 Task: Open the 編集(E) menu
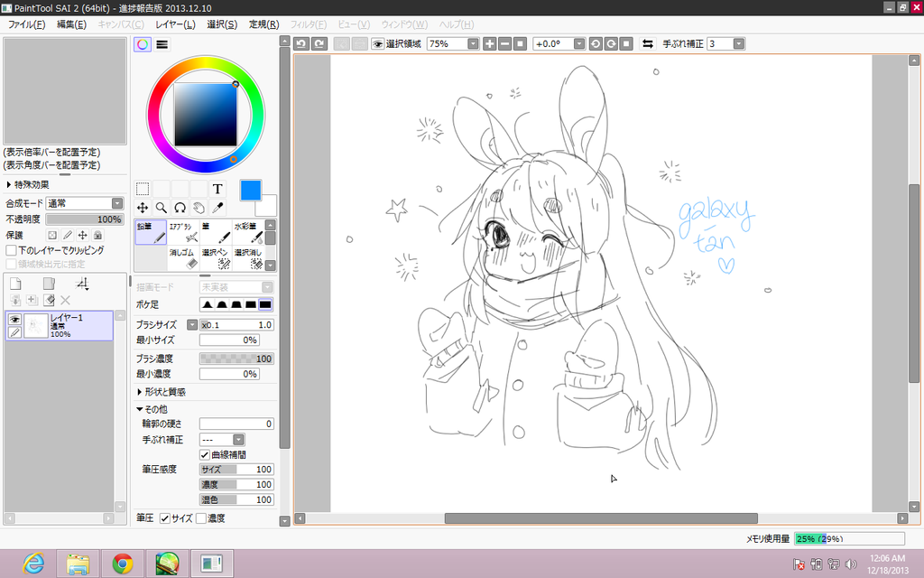pyautogui.click(x=71, y=24)
